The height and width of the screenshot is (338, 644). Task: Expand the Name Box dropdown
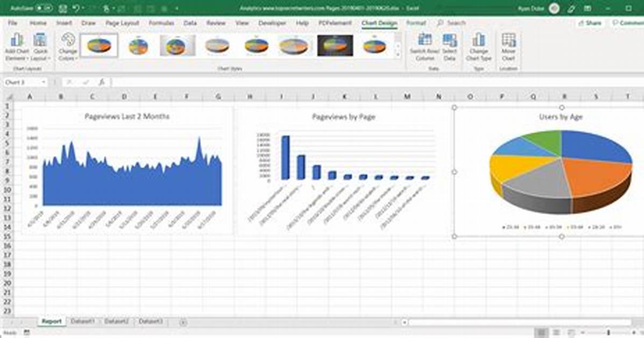(44, 82)
